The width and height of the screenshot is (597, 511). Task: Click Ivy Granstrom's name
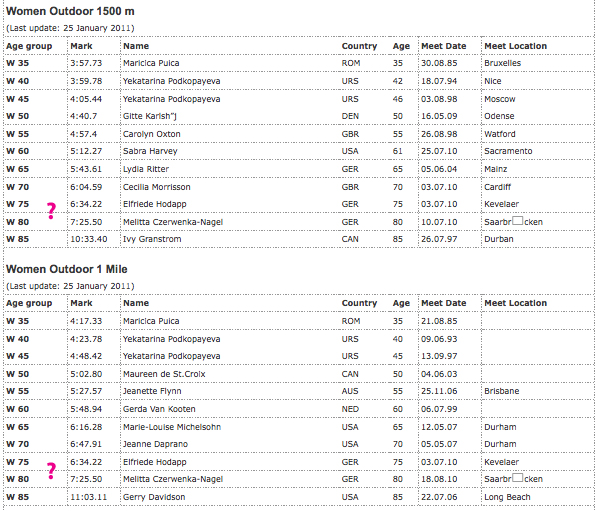pos(152,239)
